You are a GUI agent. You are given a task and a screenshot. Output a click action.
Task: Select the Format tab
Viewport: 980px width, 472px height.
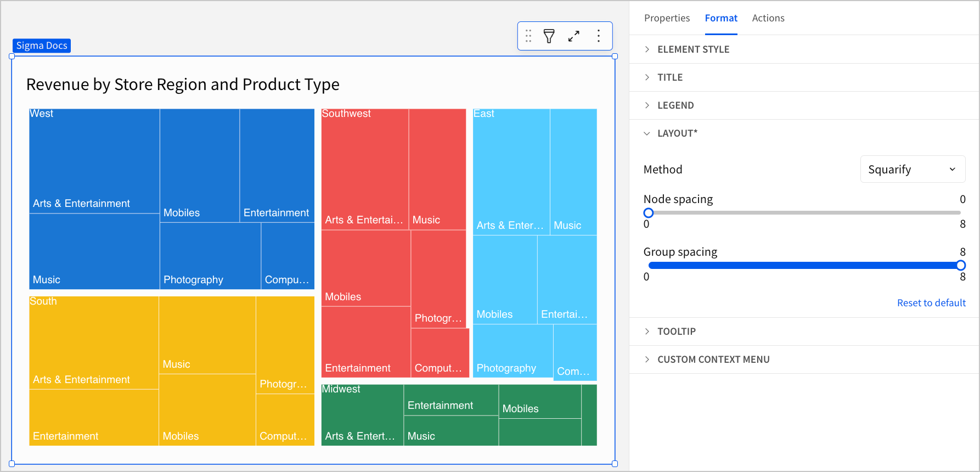(x=721, y=18)
